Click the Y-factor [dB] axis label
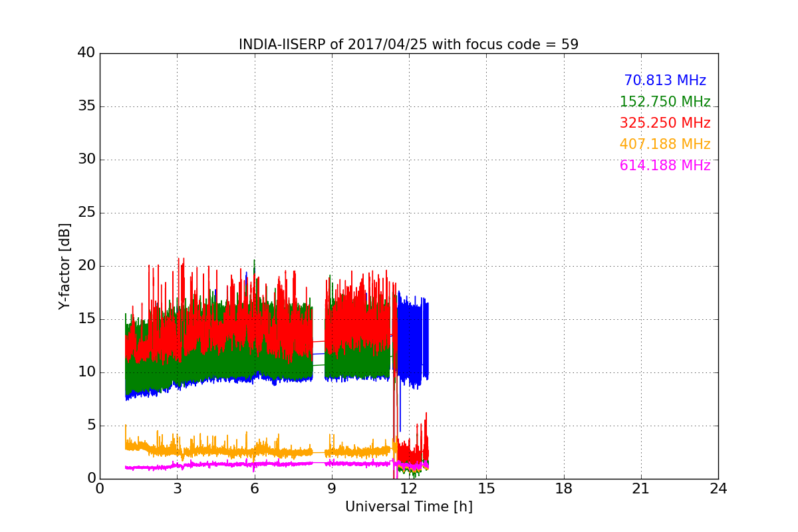Image resolution: width=798 pixels, height=532 pixels. click(x=65, y=266)
